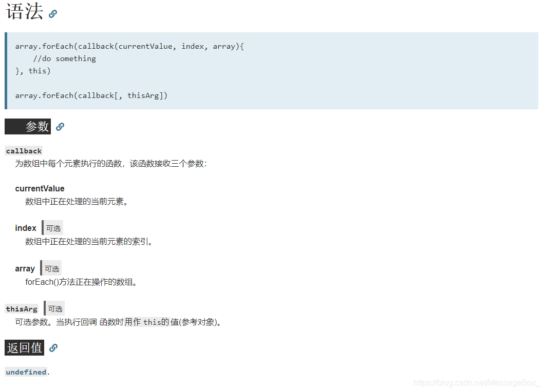Image resolution: width=545 pixels, height=392 pixels.
Task: Click the undefined return value code label
Action: pyautogui.click(x=26, y=371)
